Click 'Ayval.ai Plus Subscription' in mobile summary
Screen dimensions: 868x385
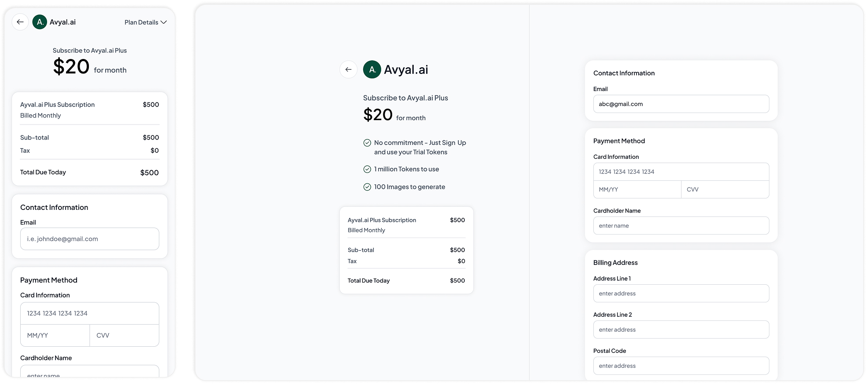[x=57, y=105]
